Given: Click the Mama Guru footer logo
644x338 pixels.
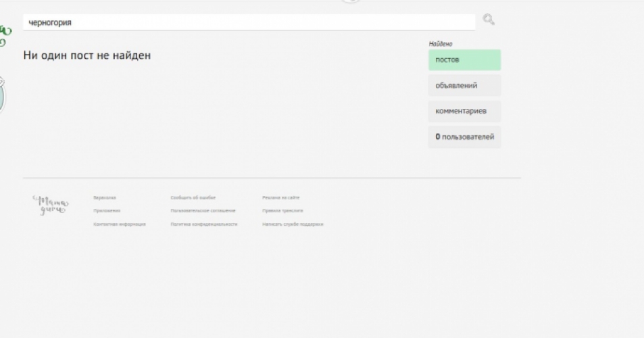Looking at the screenshot, I should (49, 204).
